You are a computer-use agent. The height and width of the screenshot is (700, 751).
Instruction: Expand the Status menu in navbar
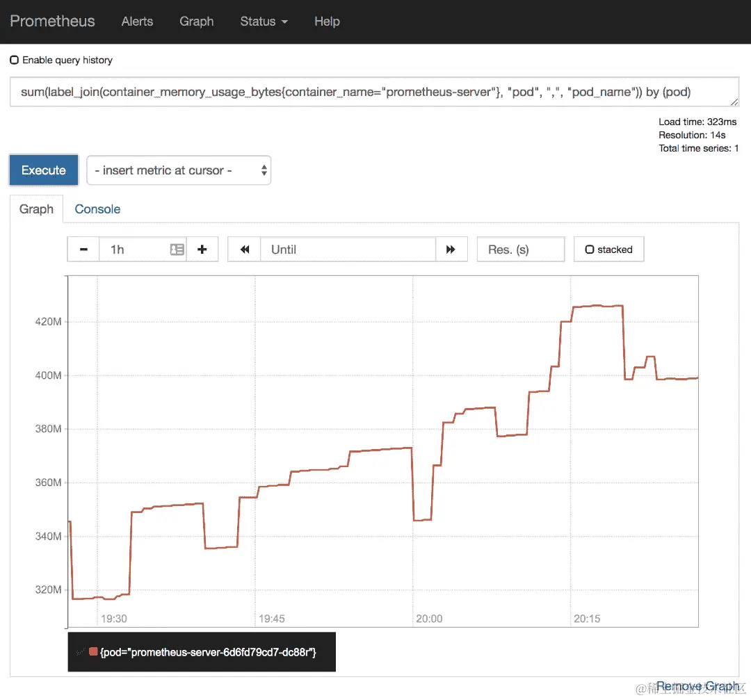pyautogui.click(x=264, y=22)
